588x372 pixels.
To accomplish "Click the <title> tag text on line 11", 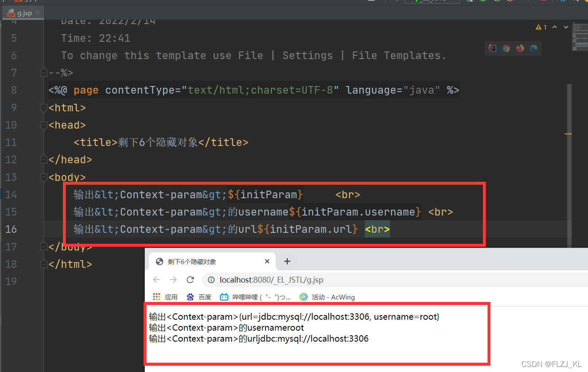I will [96, 143].
